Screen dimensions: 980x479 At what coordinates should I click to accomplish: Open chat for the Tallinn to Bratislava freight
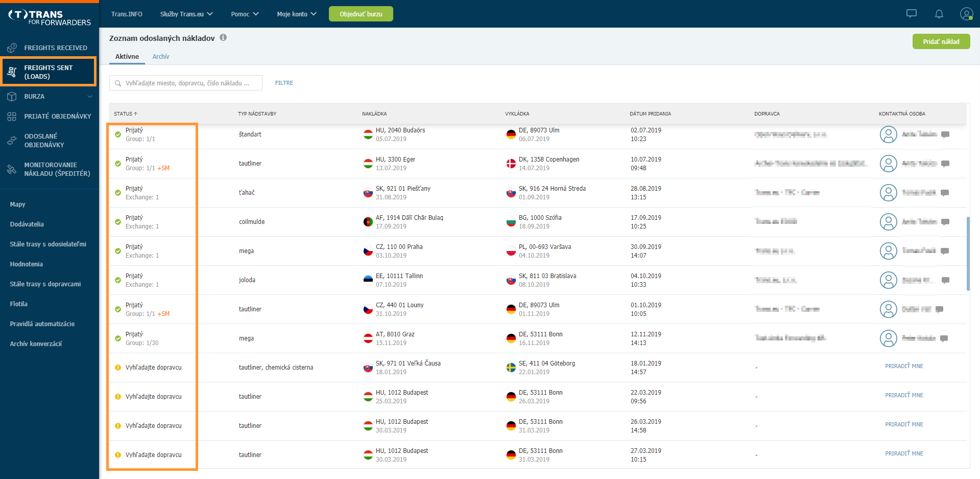click(x=945, y=280)
